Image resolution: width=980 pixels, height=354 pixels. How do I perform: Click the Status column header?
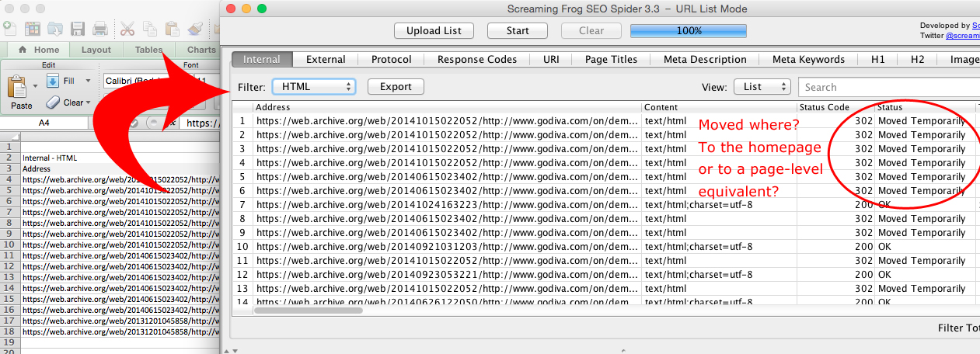click(925, 107)
